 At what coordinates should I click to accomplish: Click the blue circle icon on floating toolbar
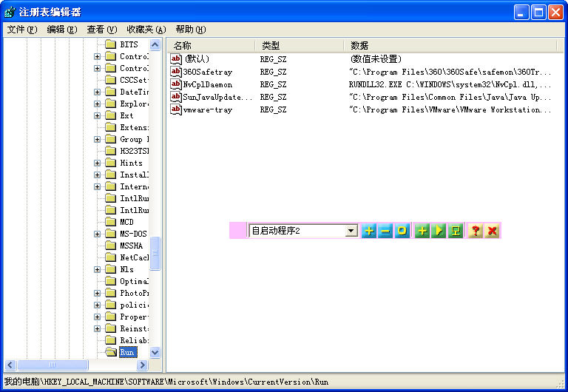[x=402, y=231]
